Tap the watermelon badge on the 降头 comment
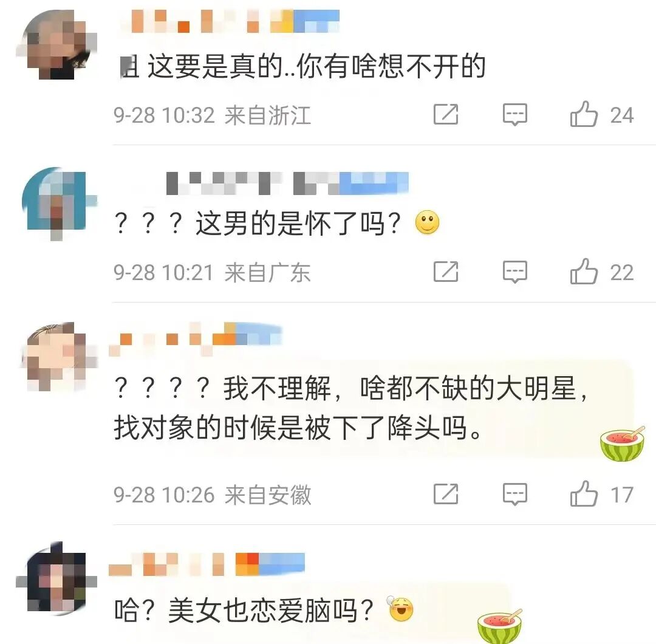Image resolution: width=656 pixels, height=644 pixels. point(622,444)
